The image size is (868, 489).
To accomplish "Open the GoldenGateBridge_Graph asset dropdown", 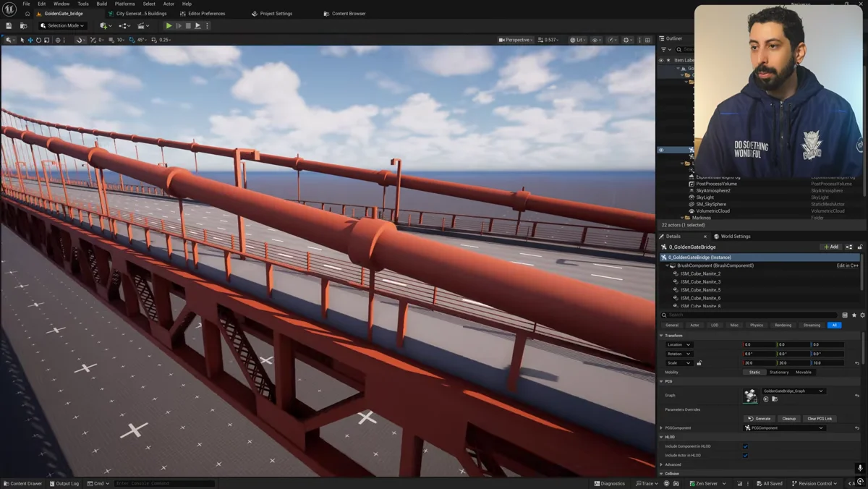I will (x=793, y=391).
